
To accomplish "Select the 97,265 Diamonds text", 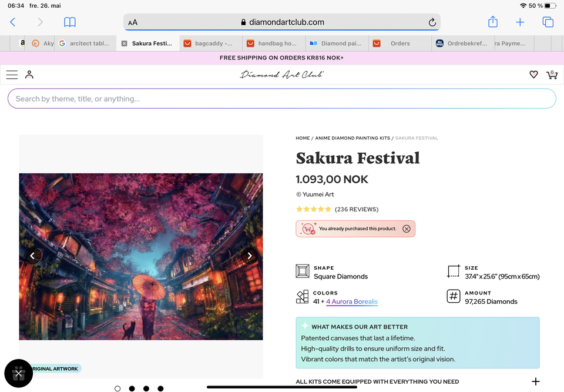I will pyautogui.click(x=491, y=301).
